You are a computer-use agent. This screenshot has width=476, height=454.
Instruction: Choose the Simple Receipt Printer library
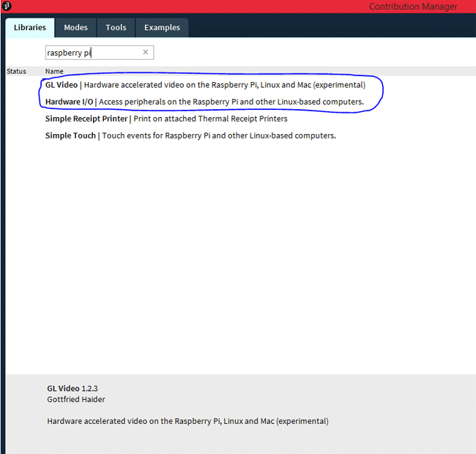(x=86, y=119)
